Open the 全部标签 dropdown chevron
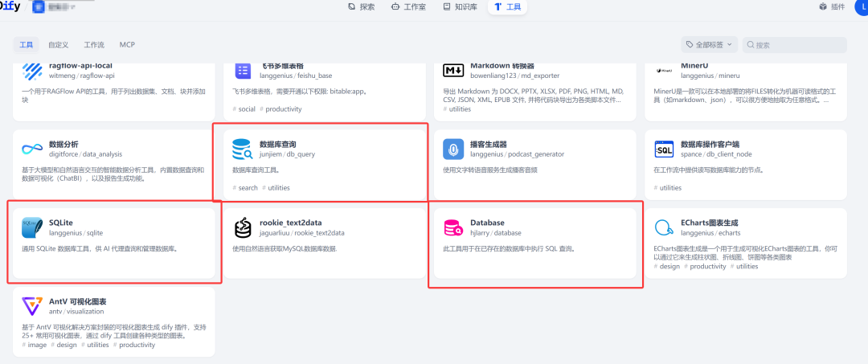Screen dimensions: 868x364 (x=729, y=45)
